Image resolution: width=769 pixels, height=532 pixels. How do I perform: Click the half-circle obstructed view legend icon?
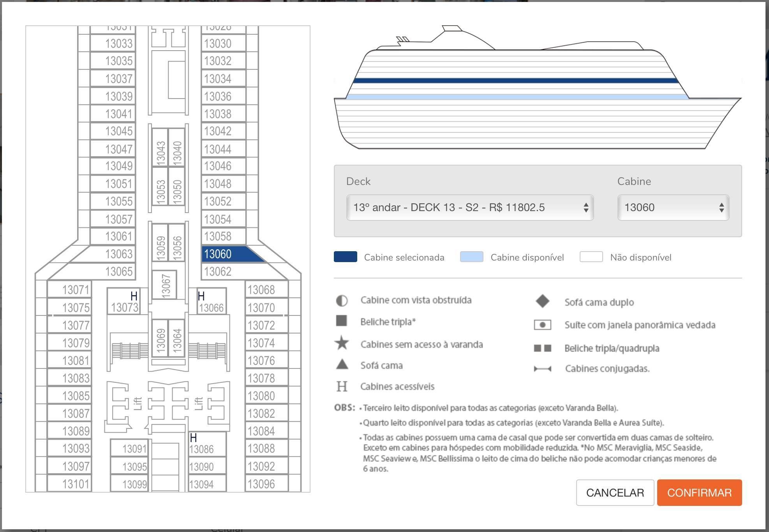(342, 301)
